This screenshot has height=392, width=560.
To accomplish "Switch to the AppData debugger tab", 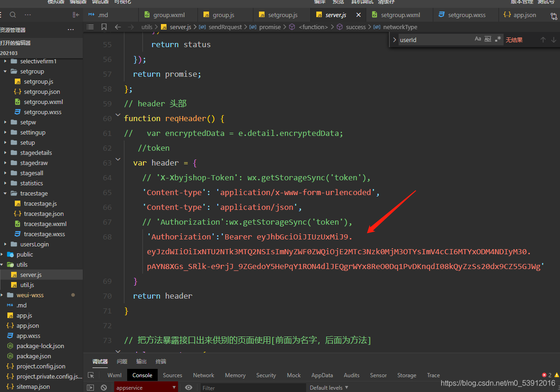I will (322, 375).
